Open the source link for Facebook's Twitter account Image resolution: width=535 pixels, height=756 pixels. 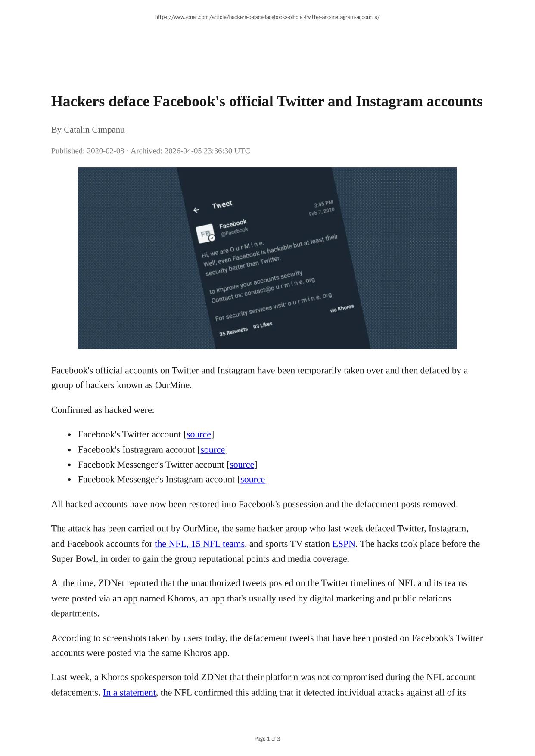tap(199, 434)
